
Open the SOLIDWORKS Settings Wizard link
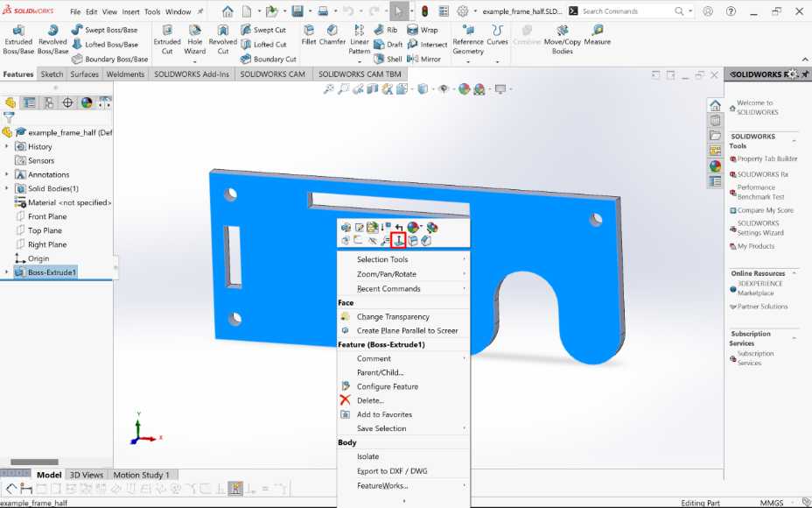click(x=761, y=227)
